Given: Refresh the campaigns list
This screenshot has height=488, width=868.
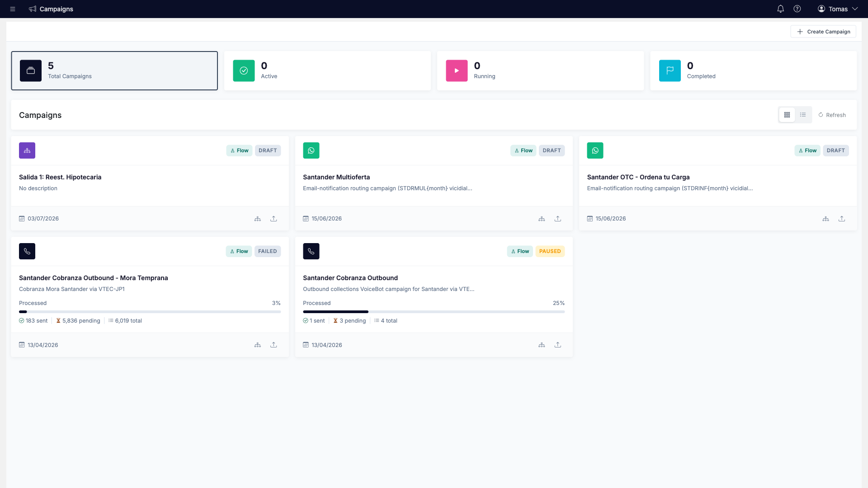Looking at the screenshot, I should point(832,115).
